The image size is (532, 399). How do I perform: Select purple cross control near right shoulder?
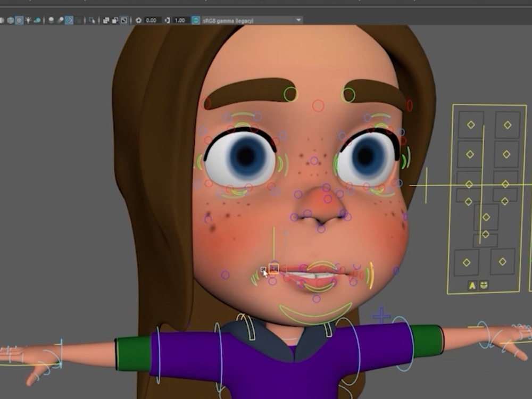point(381,315)
